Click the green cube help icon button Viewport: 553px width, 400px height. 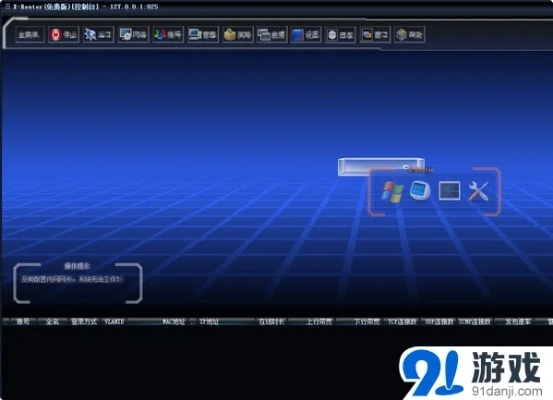[x=409, y=35]
